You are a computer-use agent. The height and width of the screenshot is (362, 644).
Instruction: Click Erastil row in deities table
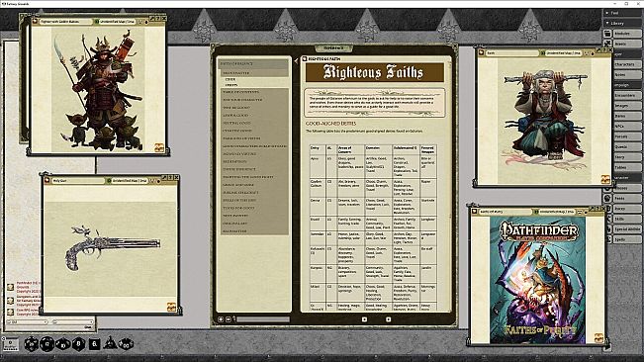point(373,224)
